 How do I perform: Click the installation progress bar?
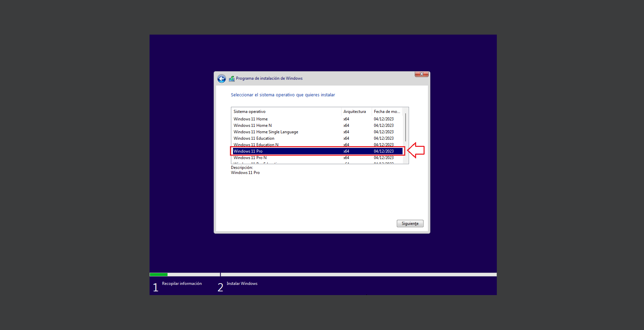pos(323,274)
